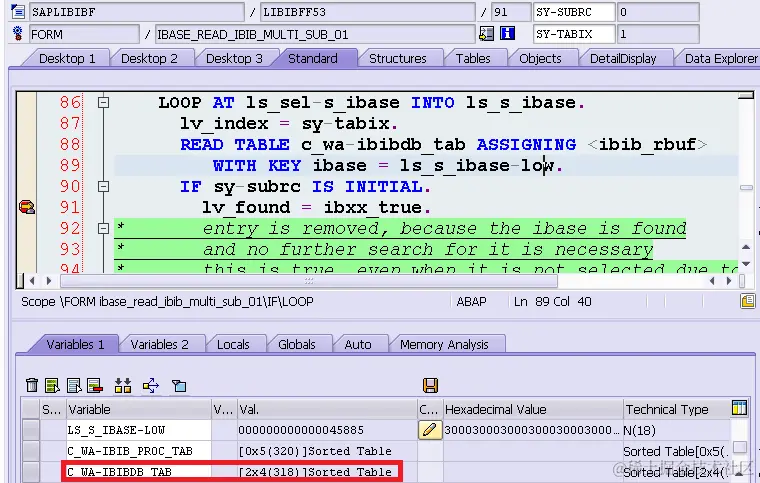
Task: Click the gear icon next to FORM
Action: tap(18, 33)
